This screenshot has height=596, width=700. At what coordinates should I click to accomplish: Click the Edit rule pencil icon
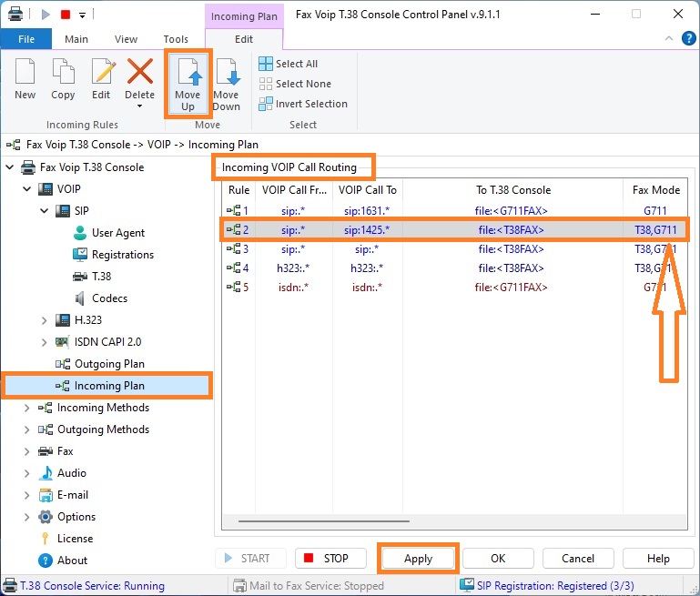(x=103, y=71)
